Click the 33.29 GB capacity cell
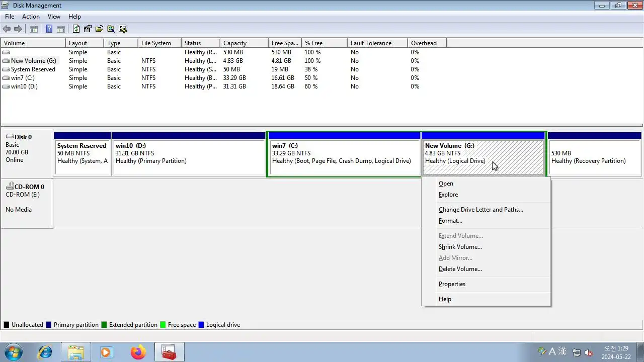644x362 pixels. 234,78
